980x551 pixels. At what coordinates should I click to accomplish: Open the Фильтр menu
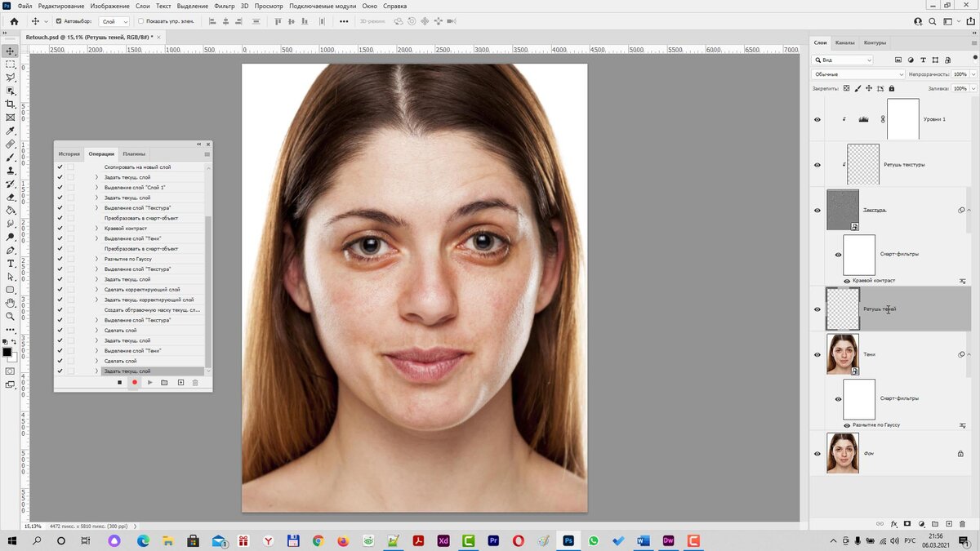click(225, 6)
